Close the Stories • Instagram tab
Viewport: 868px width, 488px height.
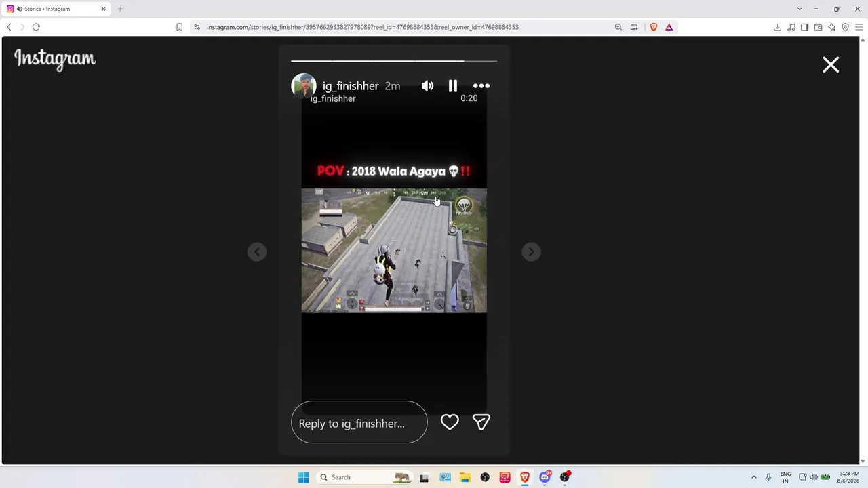[104, 9]
